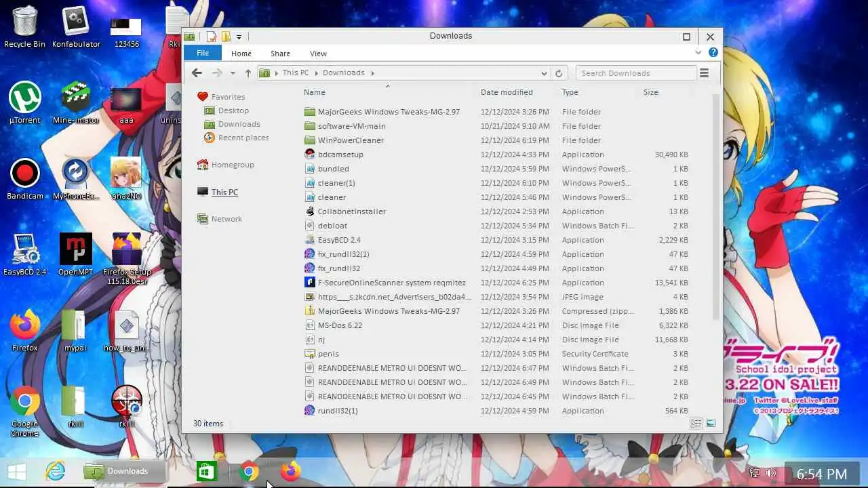Open Firefox from the taskbar
Viewport: 868px width, 488px height.
click(x=290, y=471)
